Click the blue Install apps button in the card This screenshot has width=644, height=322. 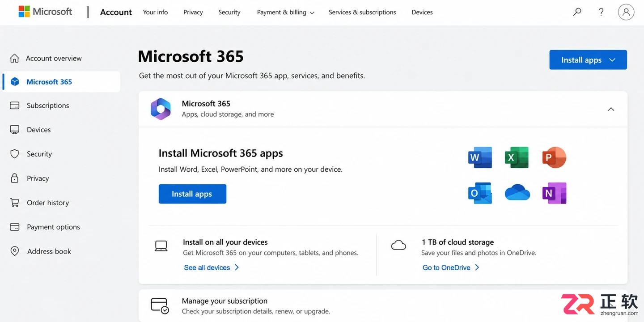pyautogui.click(x=192, y=194)
